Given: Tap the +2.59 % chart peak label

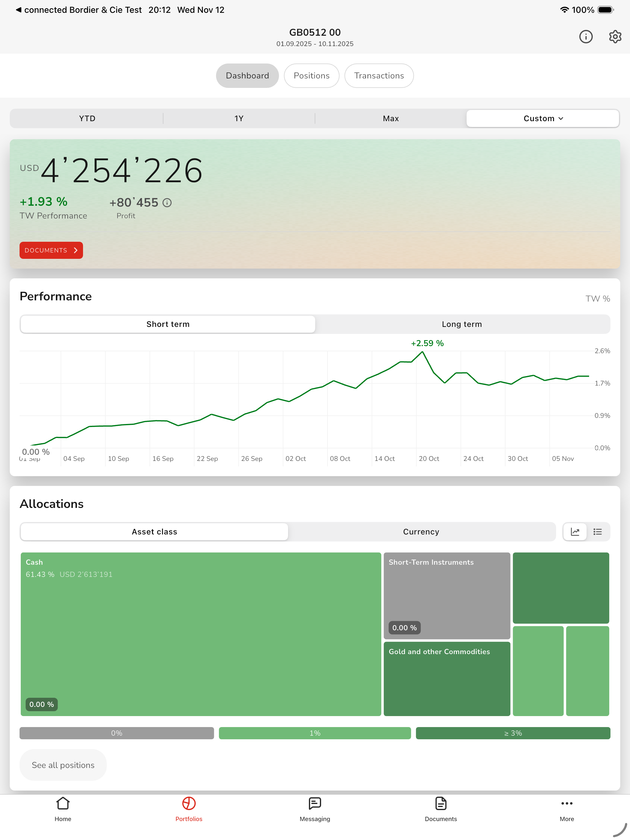Looking at the screenshot, I should coord(427,343).
